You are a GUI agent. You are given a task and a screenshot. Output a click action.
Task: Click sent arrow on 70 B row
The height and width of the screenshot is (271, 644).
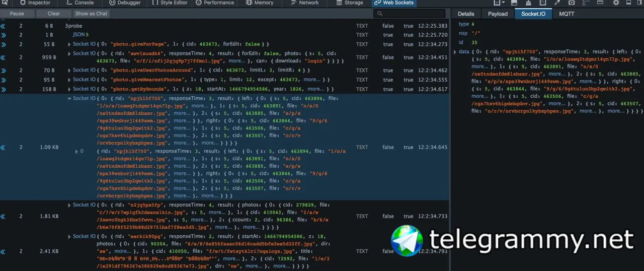3,71
